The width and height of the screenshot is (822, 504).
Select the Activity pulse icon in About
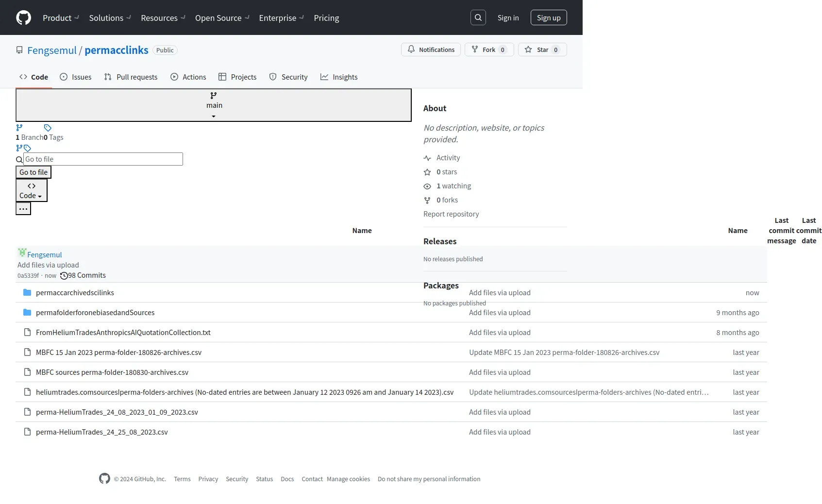point(427,158)
